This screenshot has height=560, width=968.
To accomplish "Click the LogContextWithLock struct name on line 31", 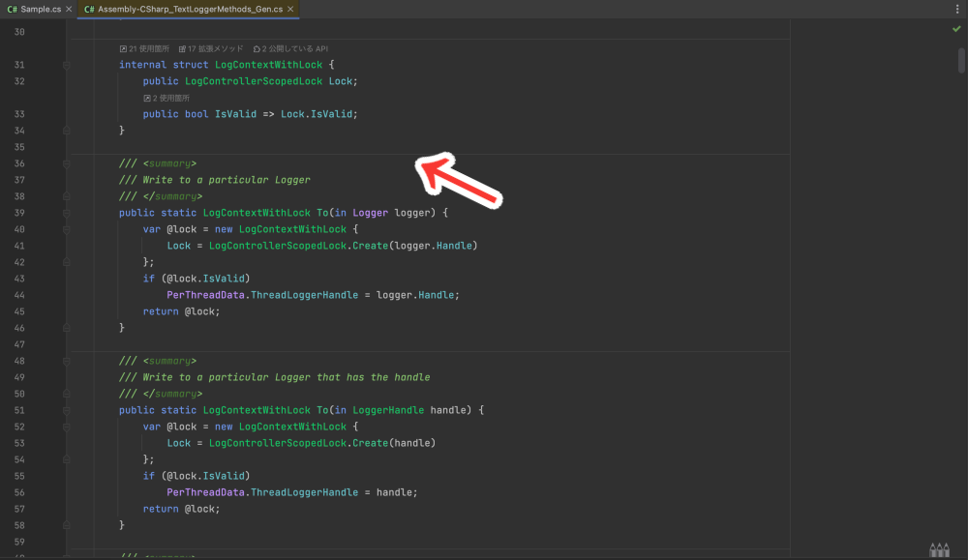I will point(268,65).
